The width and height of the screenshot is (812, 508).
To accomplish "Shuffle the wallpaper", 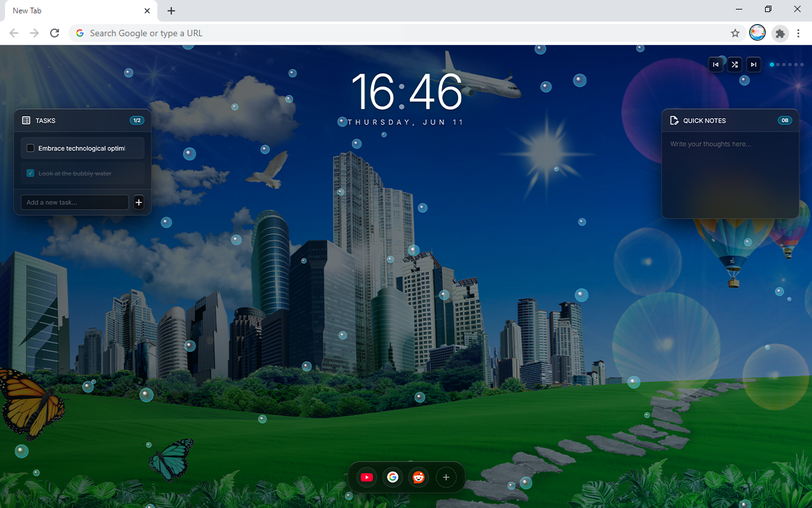I will point(735,64).
